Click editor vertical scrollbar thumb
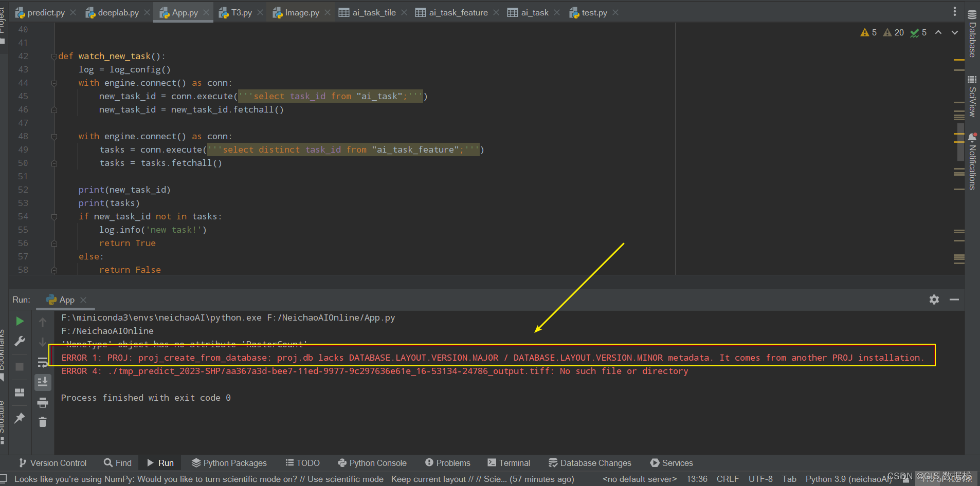The height and width of the screenshot is (486, 980). (959, 142)
